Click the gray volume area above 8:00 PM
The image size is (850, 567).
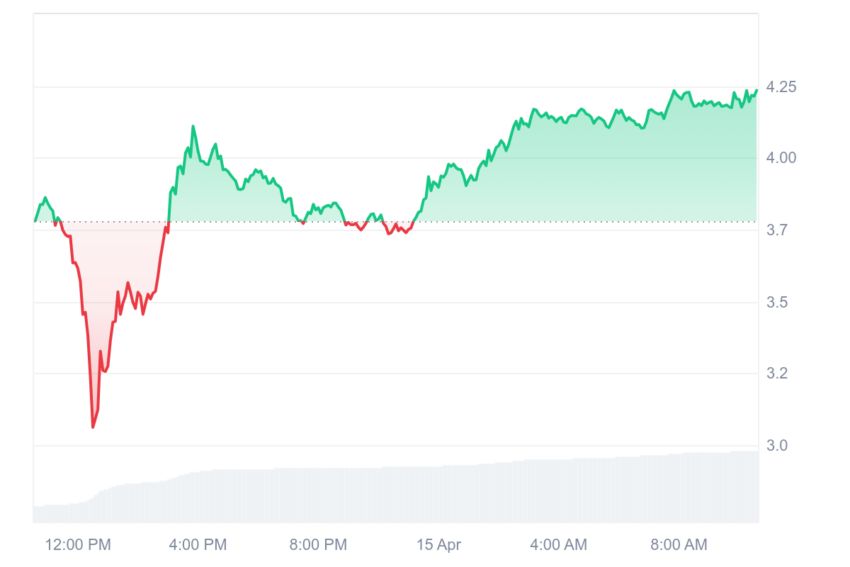318,494
